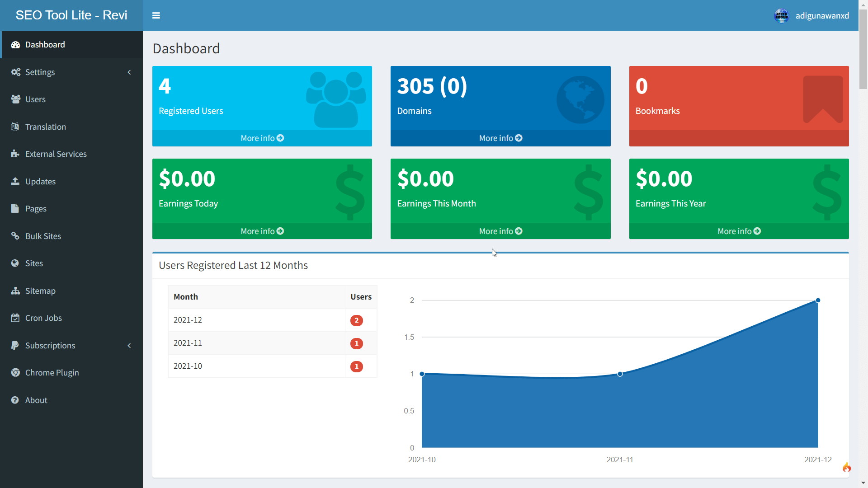Screen dimensions: 868x488
Task: Select the Chrome Plugin icon
Action: point(15,372)
